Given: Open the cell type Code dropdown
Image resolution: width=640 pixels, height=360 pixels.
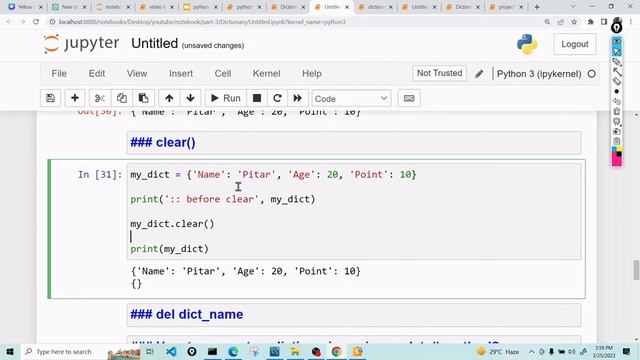Looking at the screenshot, I should pyautogui.click(x=351, y=98).
